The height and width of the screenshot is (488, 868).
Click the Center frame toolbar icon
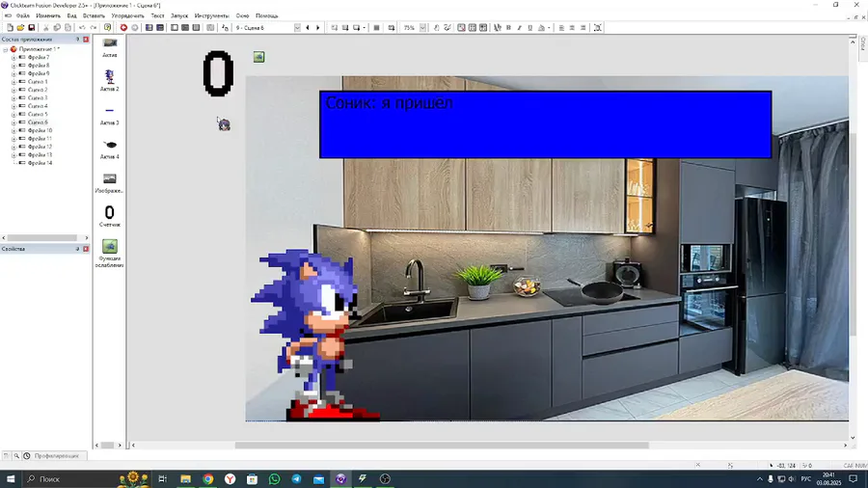(598, 28)
